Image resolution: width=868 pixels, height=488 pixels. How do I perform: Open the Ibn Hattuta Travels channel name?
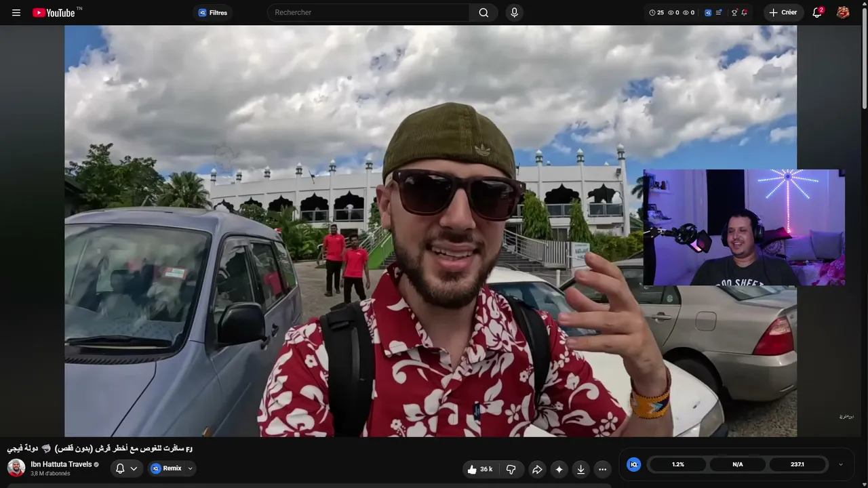coord(61,464)
